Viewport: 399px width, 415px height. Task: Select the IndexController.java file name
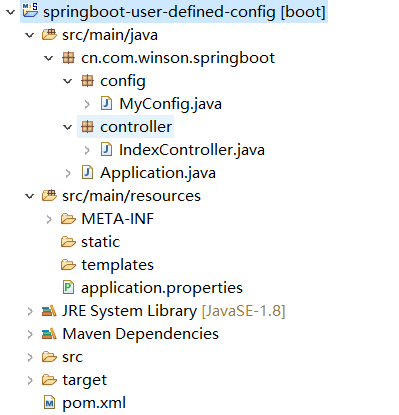pos(192,150)
